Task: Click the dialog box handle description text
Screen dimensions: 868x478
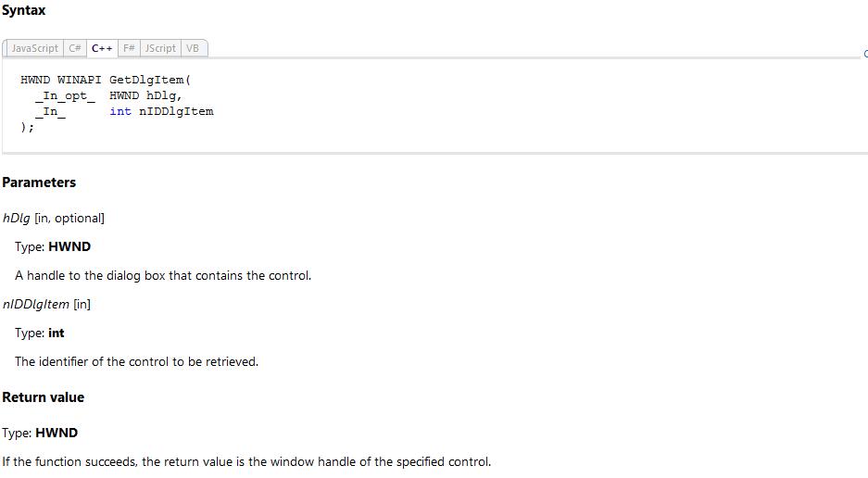Action: click(x=163, y=275)
